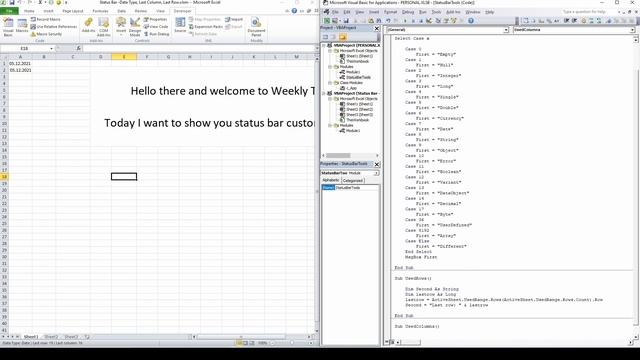Switch to the Home ribbon tab
640x360 pixels.
29,11
